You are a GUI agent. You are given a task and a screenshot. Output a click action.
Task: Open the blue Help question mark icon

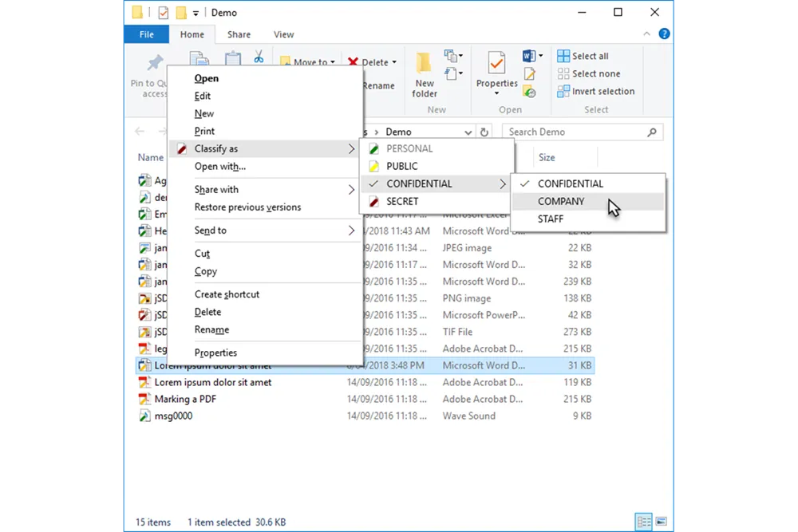click(664, 34)
